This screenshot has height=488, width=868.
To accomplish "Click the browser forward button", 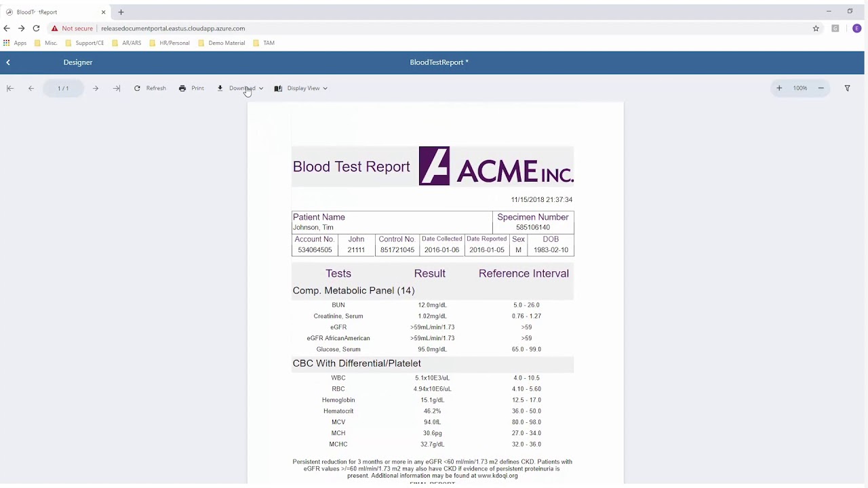I will [21, 28].
